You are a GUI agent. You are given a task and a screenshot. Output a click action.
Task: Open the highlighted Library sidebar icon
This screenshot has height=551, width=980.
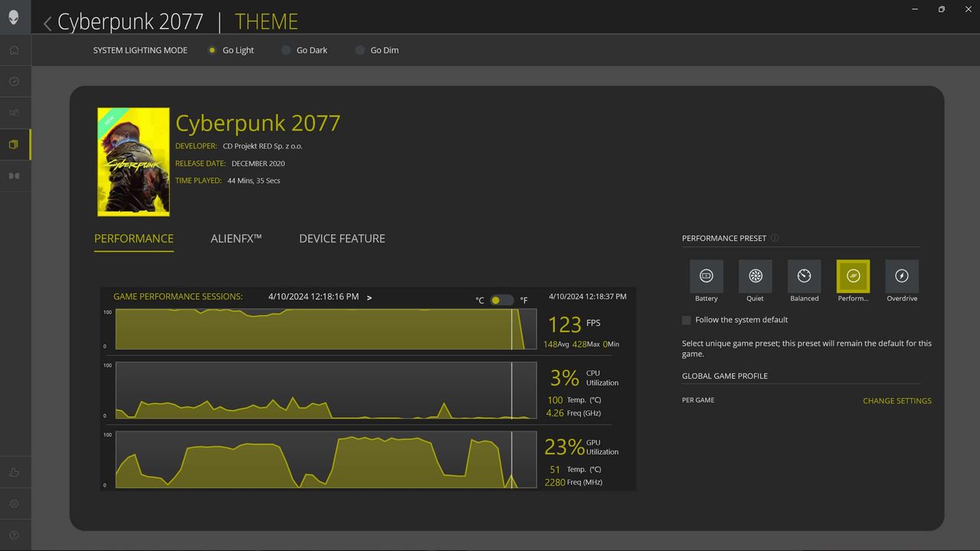pyautogui.click(x=14, y=144)
